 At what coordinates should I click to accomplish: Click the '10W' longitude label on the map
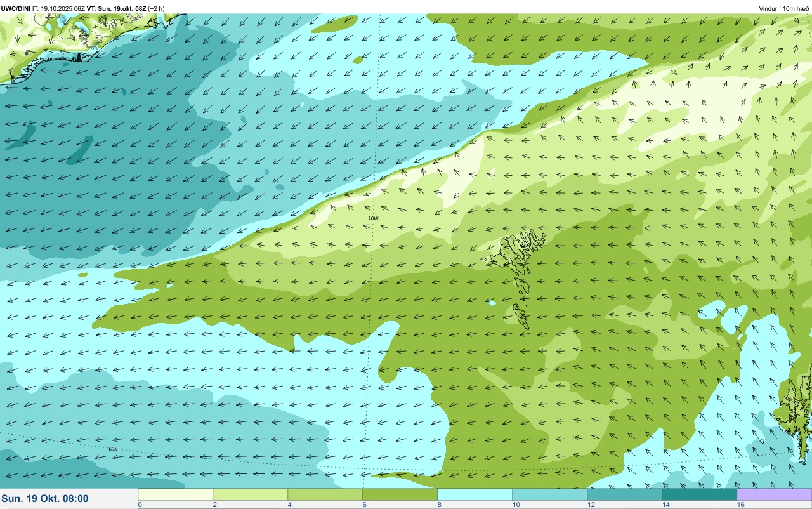click(373, 218)
